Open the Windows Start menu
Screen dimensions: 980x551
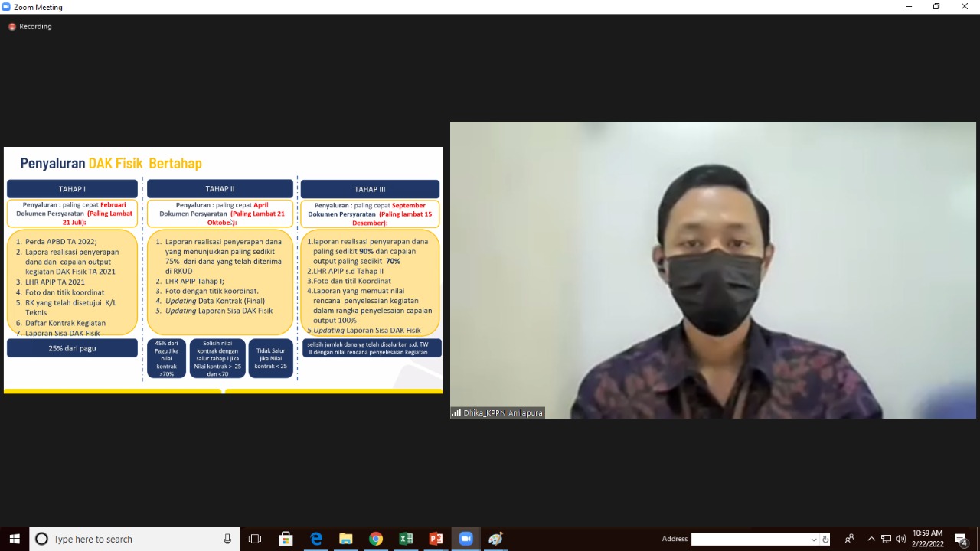coord(15,539)
